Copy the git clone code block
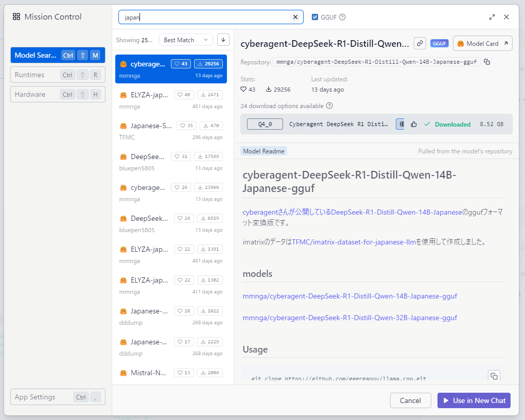This screenshot has width=525, height=420. point(494,376)
